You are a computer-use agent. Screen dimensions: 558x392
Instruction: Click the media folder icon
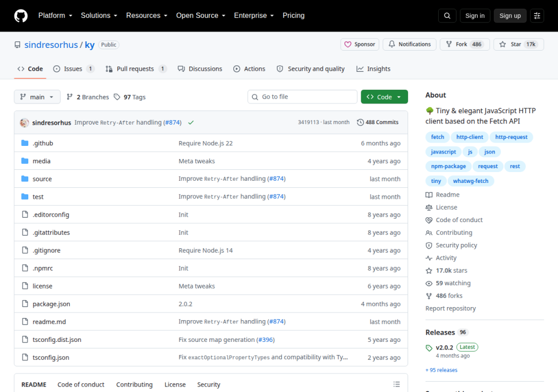(25, 161)
